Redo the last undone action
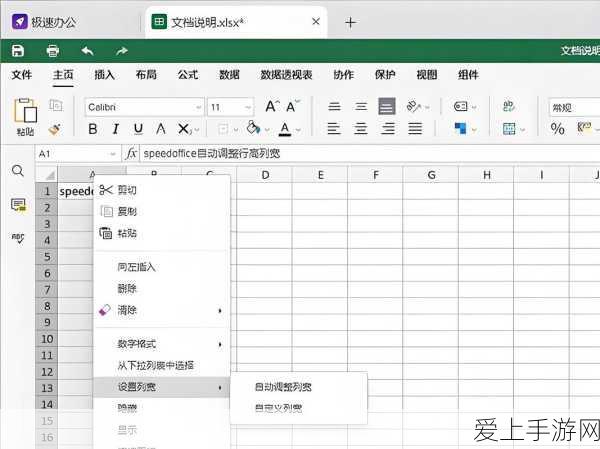 [x=122, y=51]
